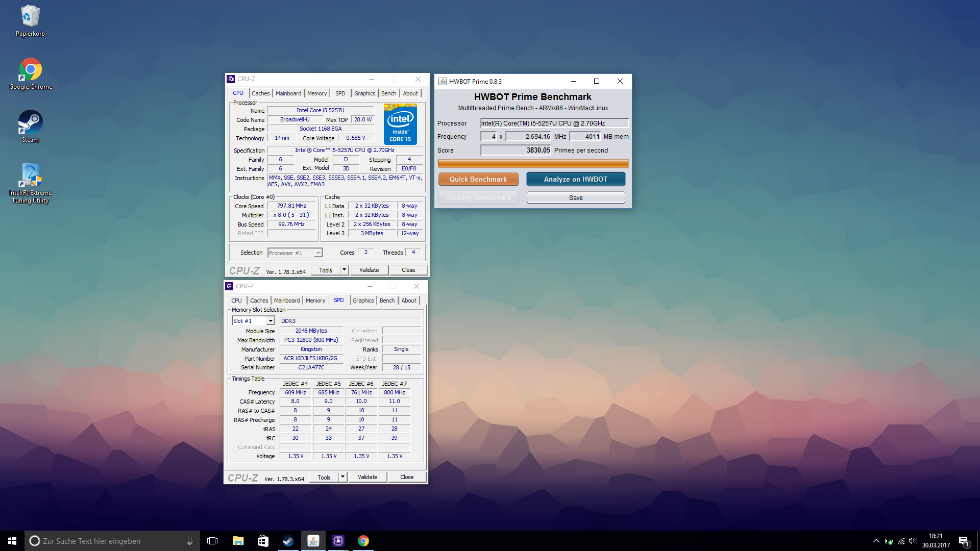This screenshot has width=980, height=551.
Task: Click the Part Number ACR16D3LFS1KBG/2G field
Action: (311, 358)
